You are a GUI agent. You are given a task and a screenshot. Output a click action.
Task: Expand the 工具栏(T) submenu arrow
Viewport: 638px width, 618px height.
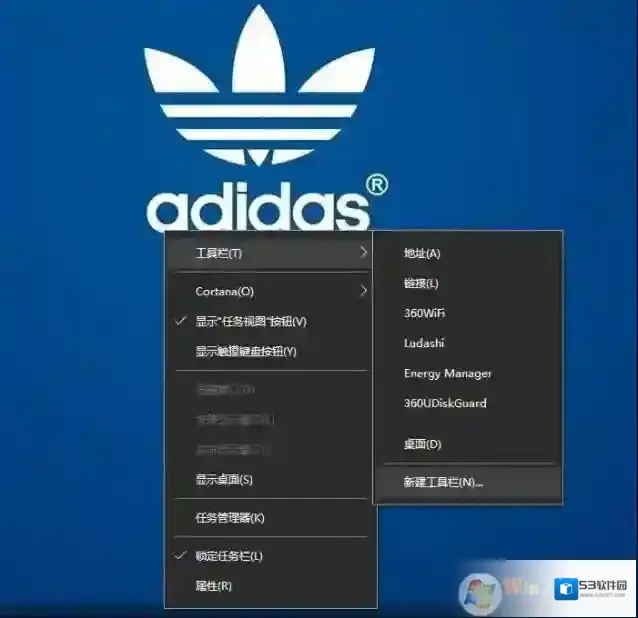coord(363,254)
